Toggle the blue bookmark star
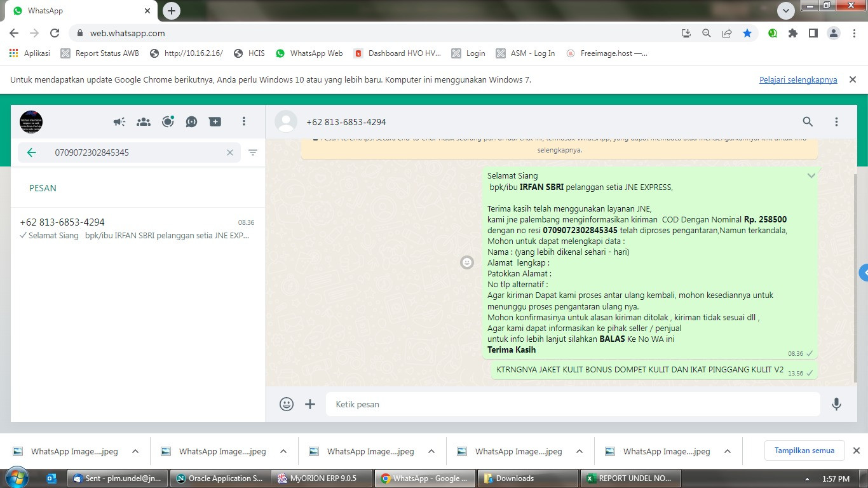Viewport: 868px width, 488px height. click(747, 33)
